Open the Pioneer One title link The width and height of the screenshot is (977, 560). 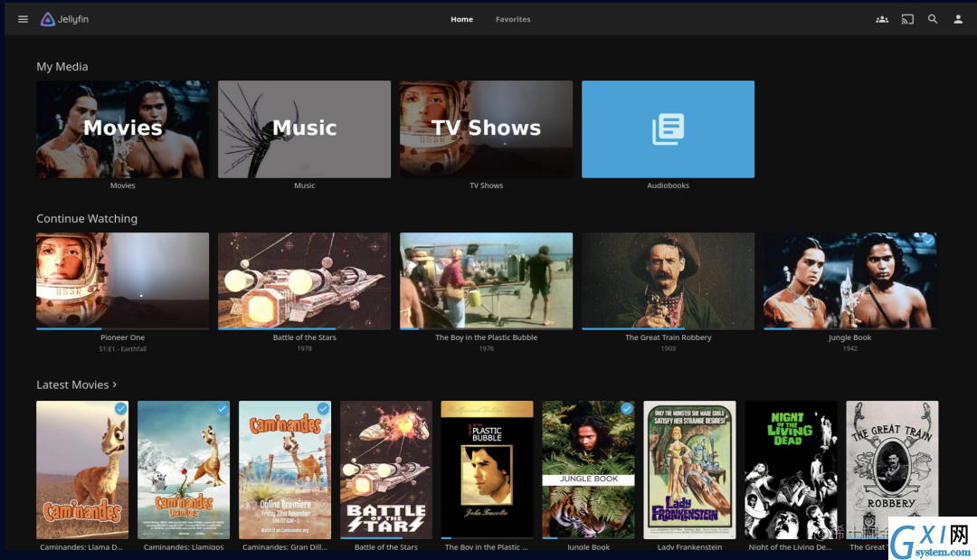pyautogui.click(x=123, y=337)
